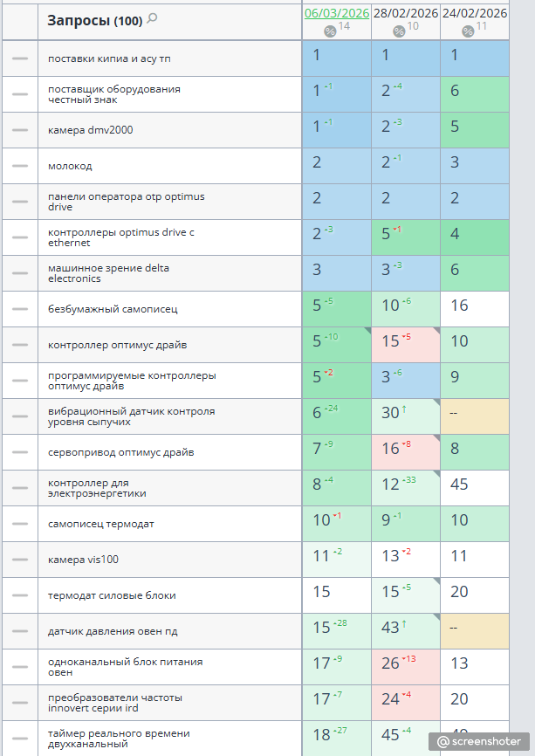The image size is (535, 756).
Task: Click the search magnifier next to Запросы
Action: click(152, 19)
